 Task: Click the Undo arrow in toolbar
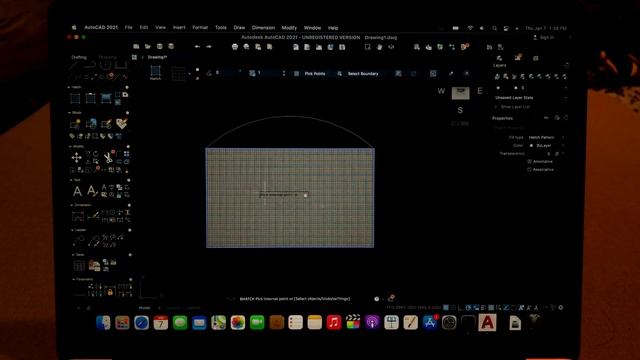click(x=197, y=47)
